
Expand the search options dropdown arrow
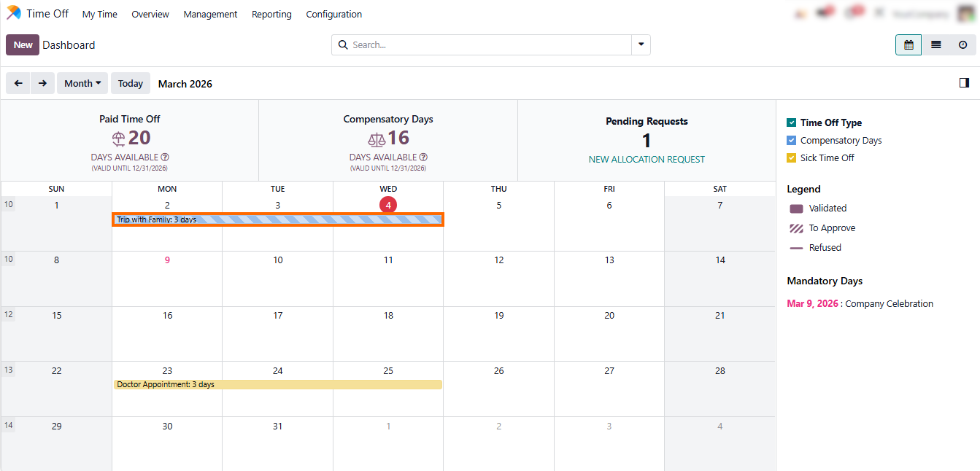641,44
